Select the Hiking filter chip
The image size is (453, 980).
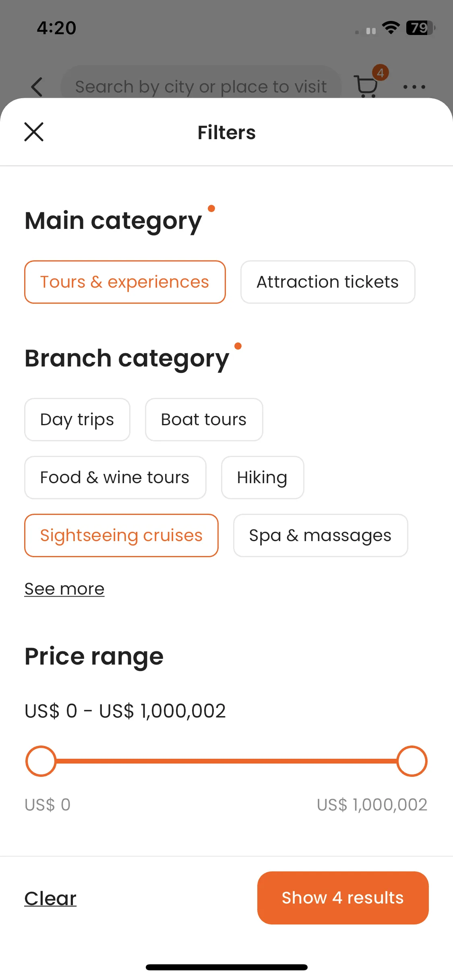tap(263, 478)
